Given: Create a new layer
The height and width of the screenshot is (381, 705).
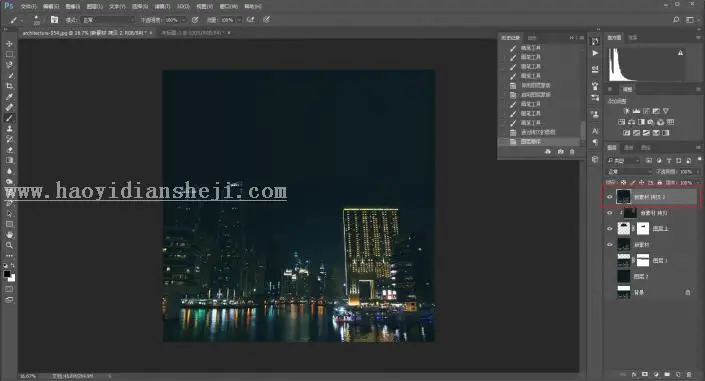Looking at the screenshot, I should pos(678,374).
